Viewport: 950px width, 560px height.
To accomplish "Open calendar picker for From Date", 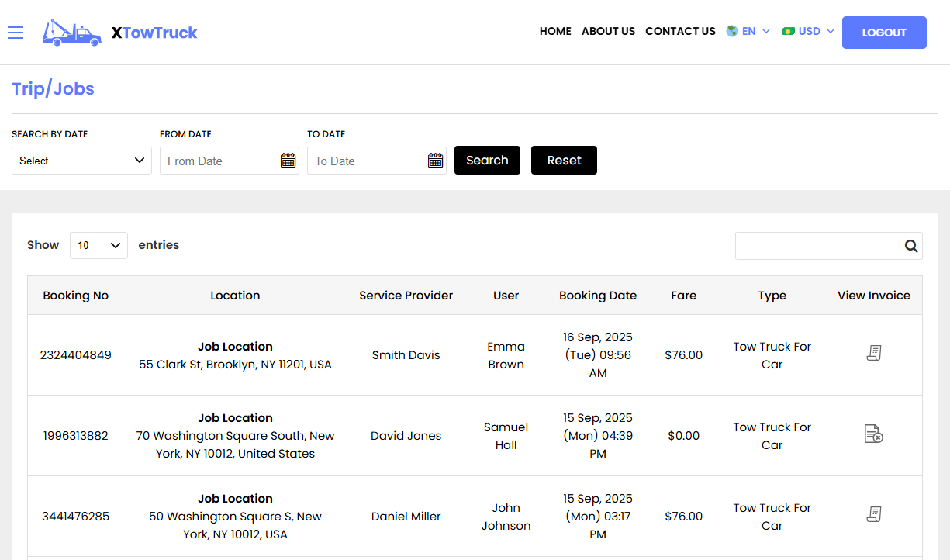I will click(x=288, y=160).
